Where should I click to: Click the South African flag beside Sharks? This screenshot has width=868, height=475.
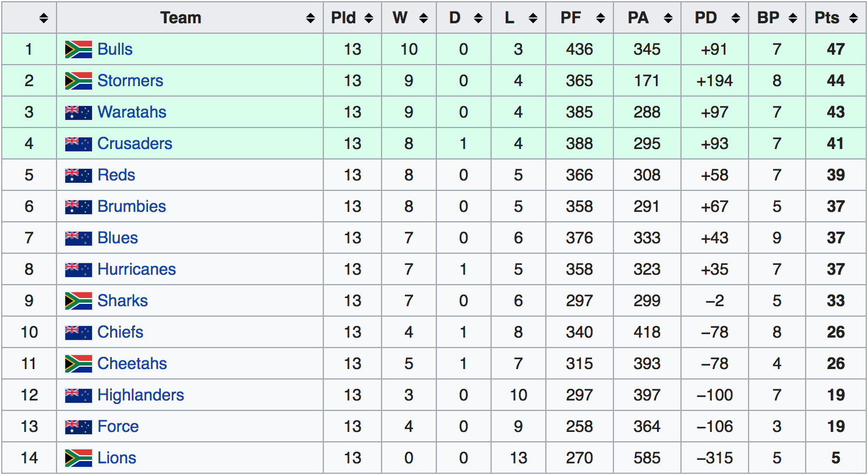79,301
